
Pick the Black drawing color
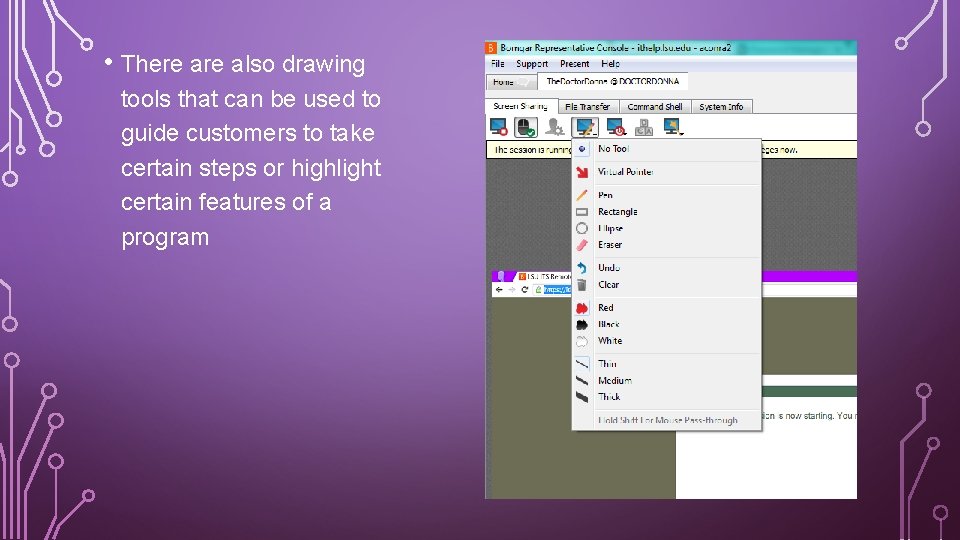pos(667,324)
